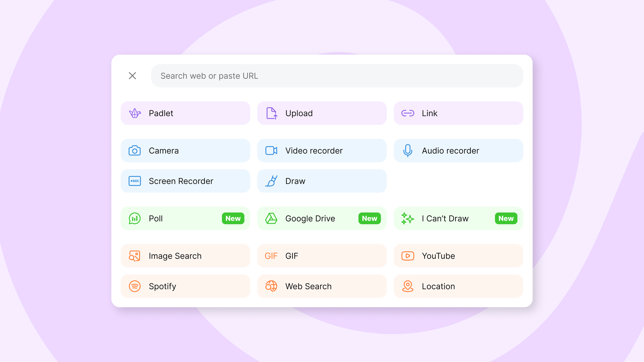Select the Audio recorder microphone icon

(408, 151)
